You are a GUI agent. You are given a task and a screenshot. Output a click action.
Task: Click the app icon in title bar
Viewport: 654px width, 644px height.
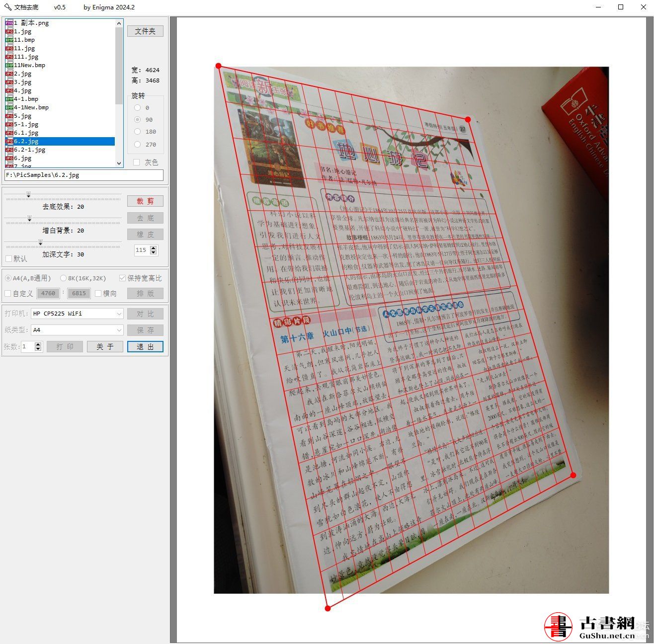point(7,7)
